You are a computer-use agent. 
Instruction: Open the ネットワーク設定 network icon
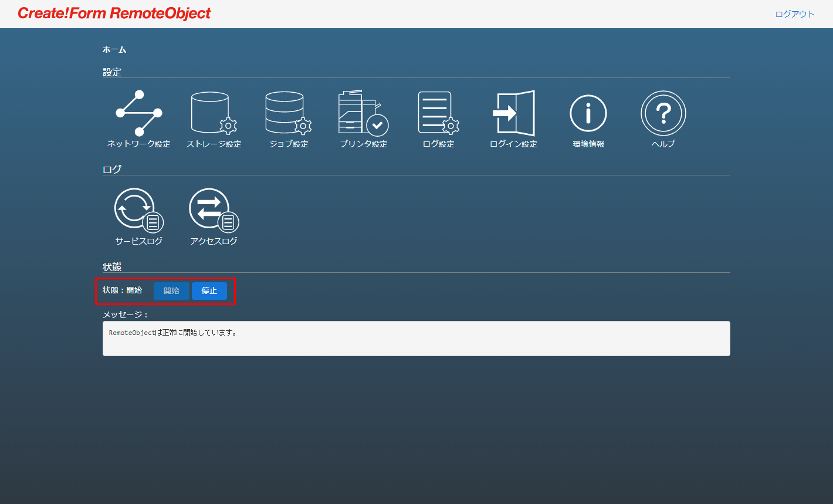point(139,113)
